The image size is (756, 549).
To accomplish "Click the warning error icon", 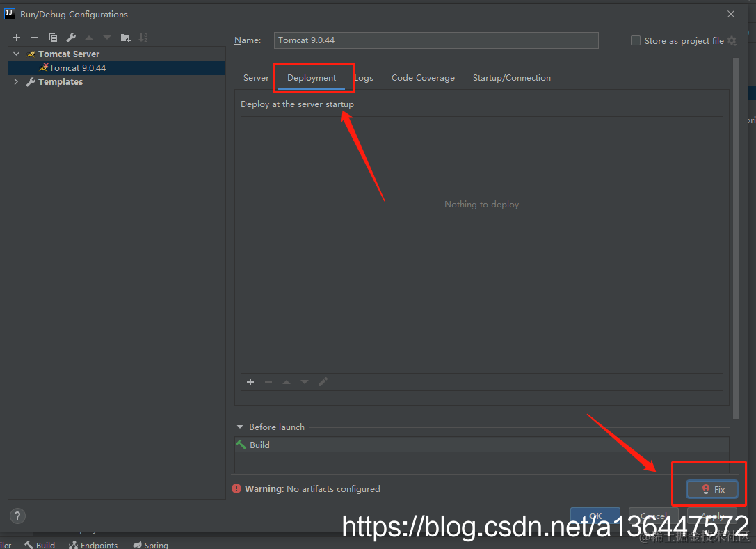I will point(236,488).
